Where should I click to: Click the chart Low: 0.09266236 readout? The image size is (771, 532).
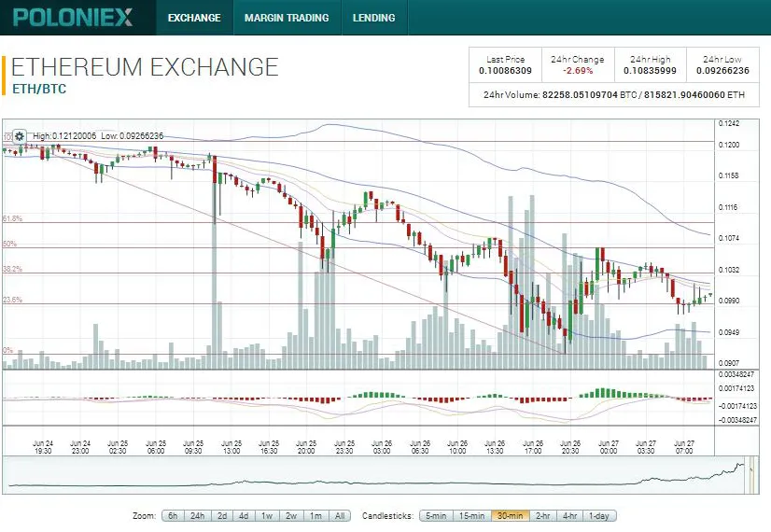pyautogui.click(x=132, y=135)
